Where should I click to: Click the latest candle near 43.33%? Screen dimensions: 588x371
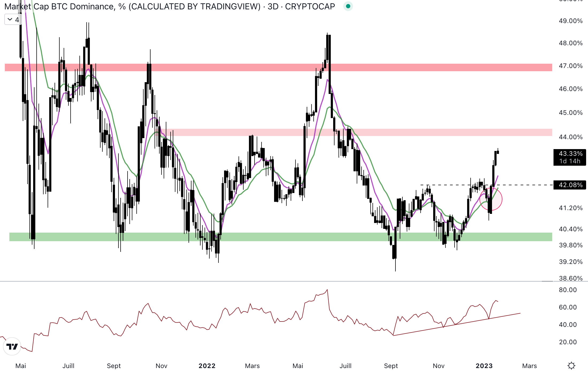click(x=498, y=152)
